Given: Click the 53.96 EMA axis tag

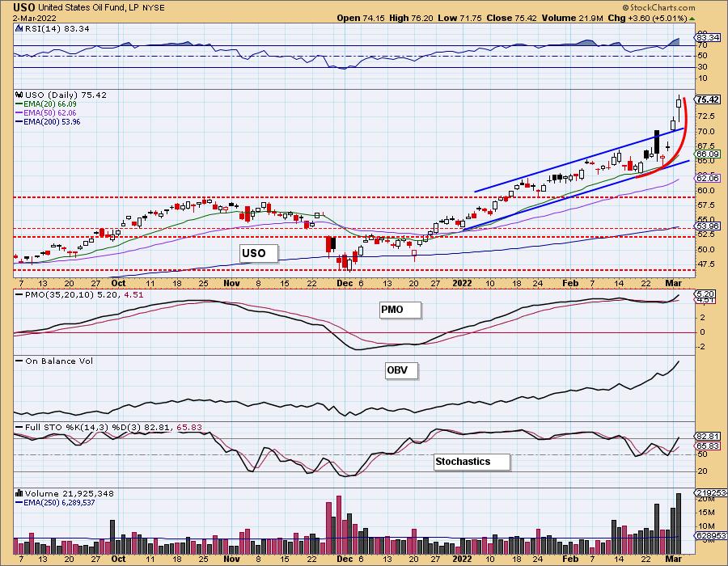Looking at the screenshot, I should pyautogui.click(x=708, y=226).
